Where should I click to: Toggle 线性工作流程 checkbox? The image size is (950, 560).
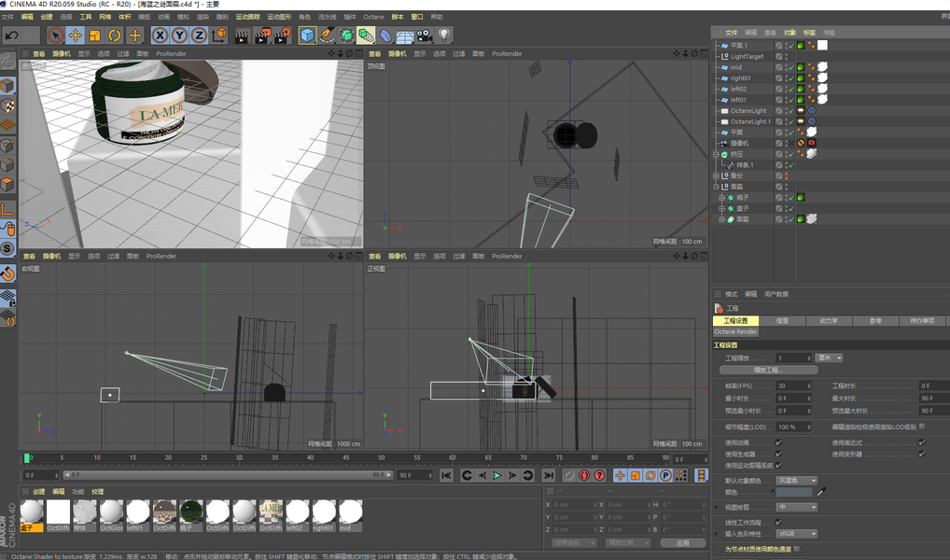[778, 522]
